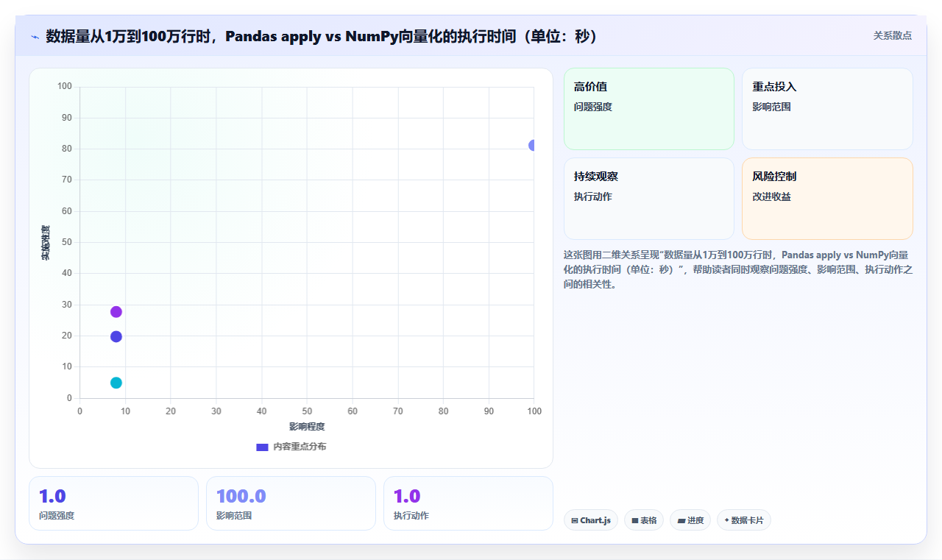This screenshot has width=942, height=560.
Task: Click the 1.0 问题强度 stat card
Action: (113, 503)
